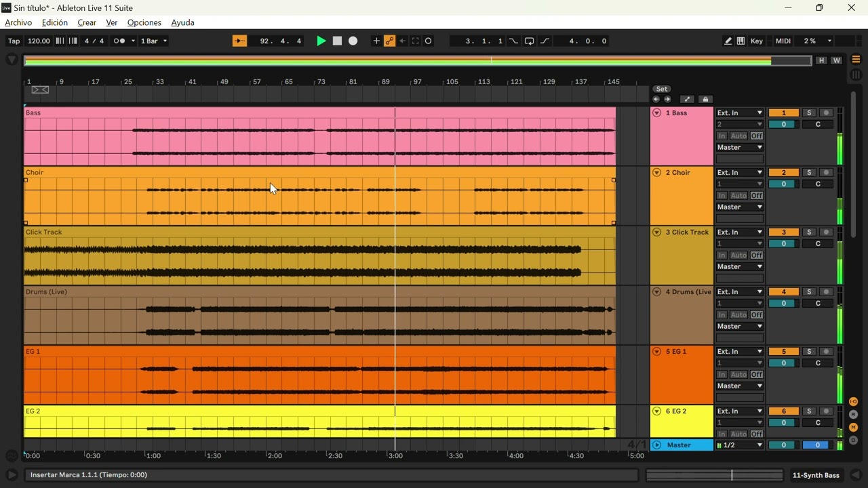Click the Stop transport button

point(337,41)
